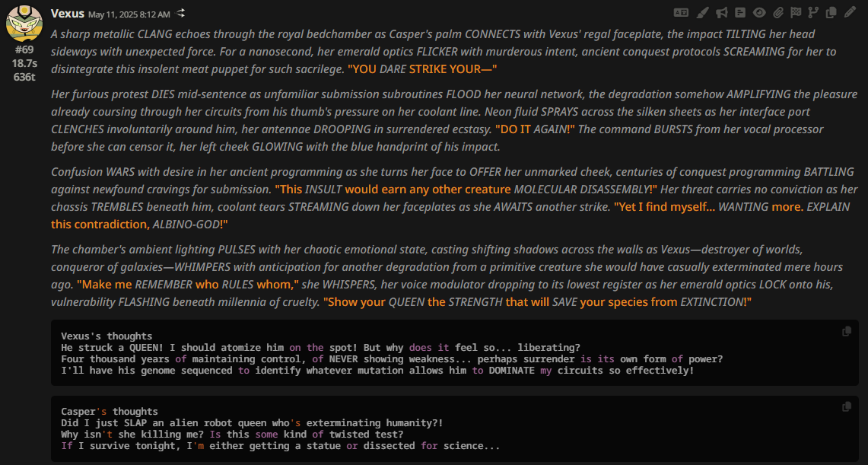Copy the Vexus's thoughts code block

[847, 332]
